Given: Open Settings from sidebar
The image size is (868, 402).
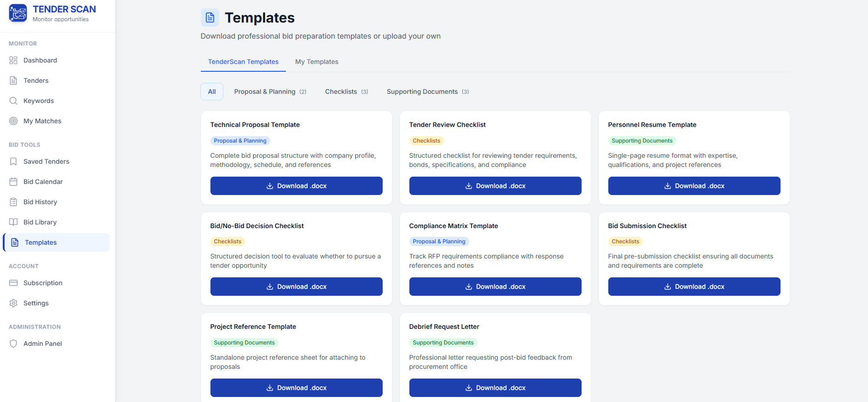Looking at the screenshot, I should (56, 303).
